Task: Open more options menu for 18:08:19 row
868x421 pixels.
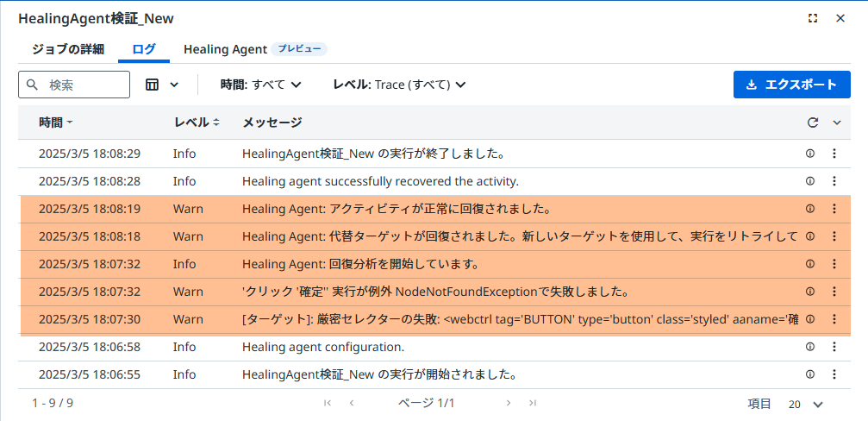Action: (834, 209)
